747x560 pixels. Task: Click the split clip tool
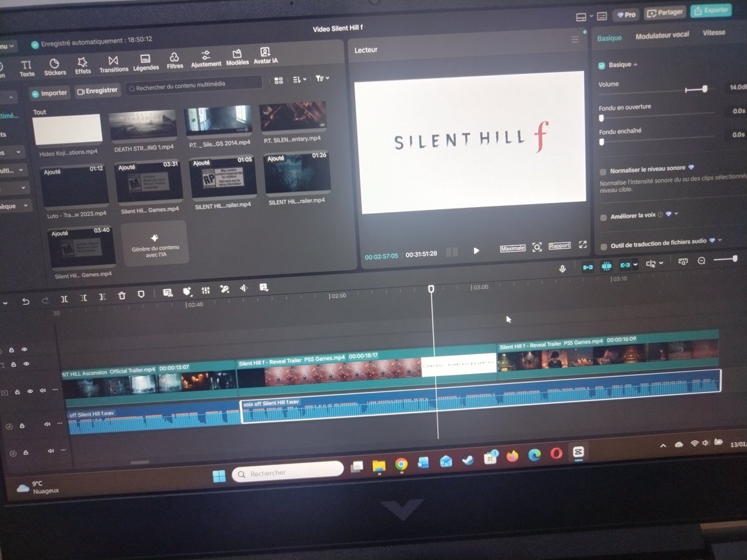[x=64, y=299]
